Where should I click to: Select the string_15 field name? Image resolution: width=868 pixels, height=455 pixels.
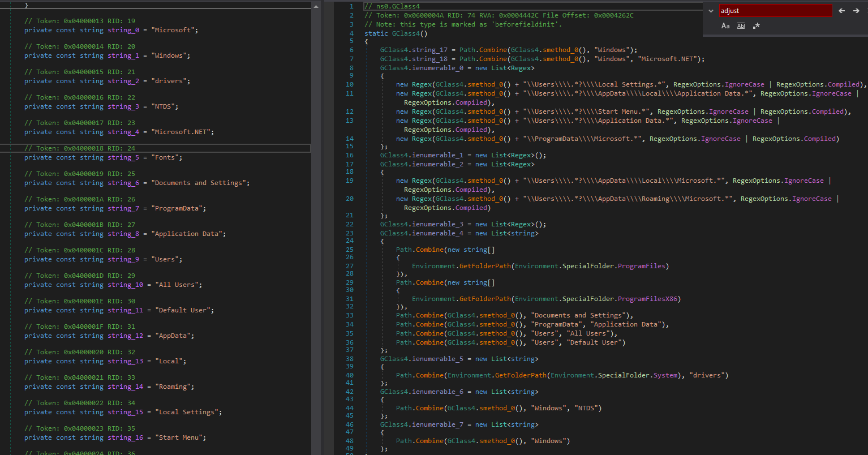pyautogui.click(x=125, y=412)
